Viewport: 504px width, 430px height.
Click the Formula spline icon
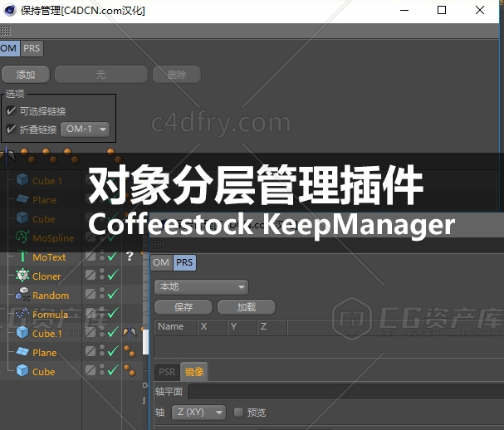[x=22, y=314]
